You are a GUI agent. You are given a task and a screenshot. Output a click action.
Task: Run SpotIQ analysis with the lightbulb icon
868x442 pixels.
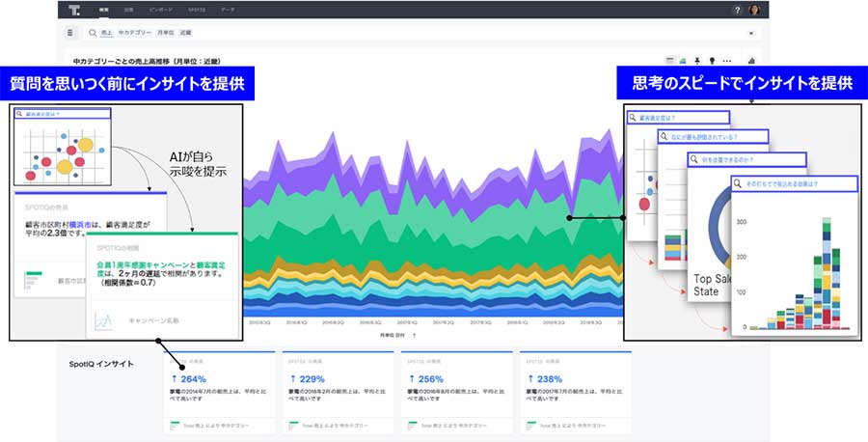[x=712, y=61]
